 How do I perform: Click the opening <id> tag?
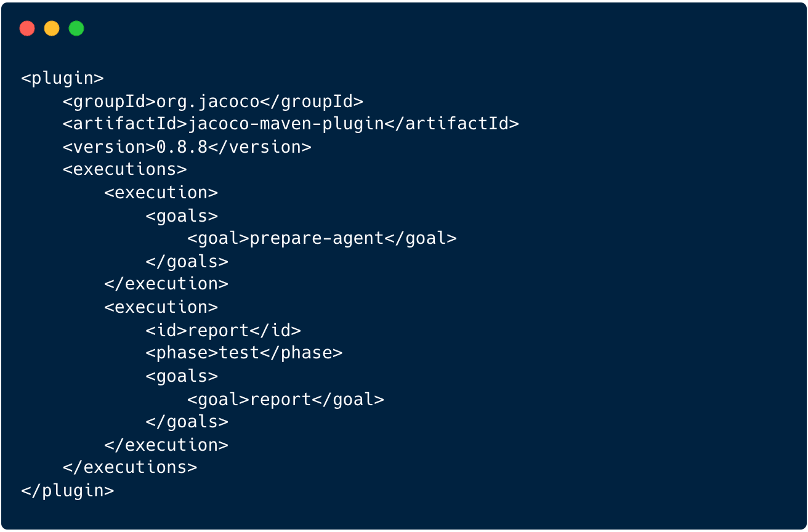(166, 330)
